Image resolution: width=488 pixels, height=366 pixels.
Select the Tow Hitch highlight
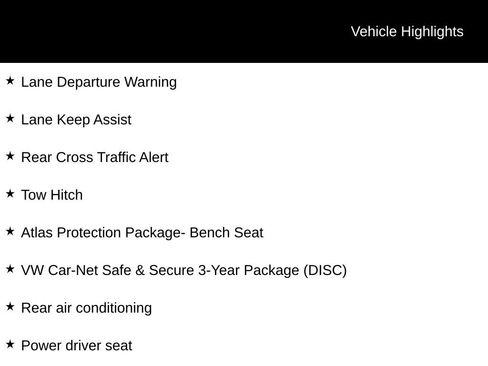[x=52, y=195]
